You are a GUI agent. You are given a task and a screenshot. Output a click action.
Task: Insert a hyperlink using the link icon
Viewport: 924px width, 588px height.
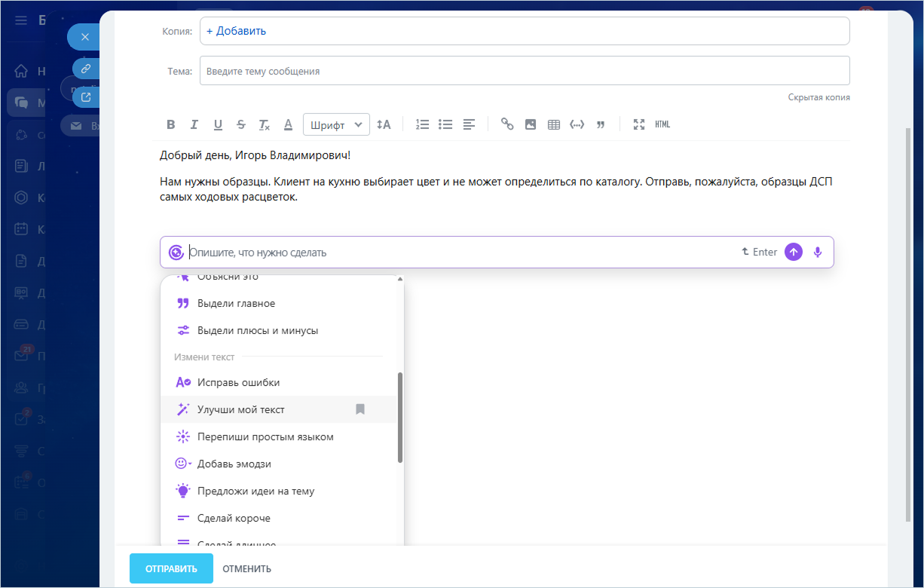[507, 124]
